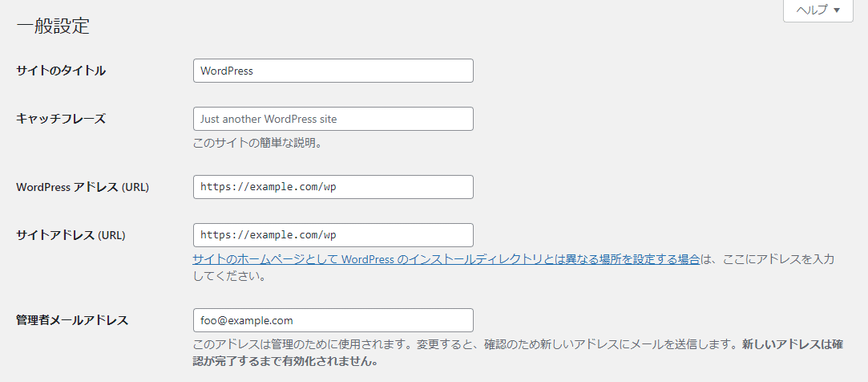The image size is (868, 382).
Task: Click the WordPress value in the site title box
Action: 226,71
